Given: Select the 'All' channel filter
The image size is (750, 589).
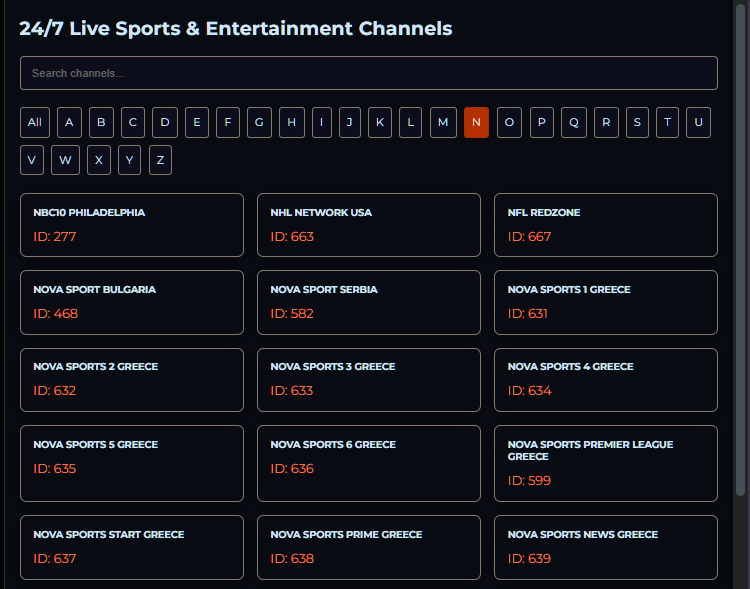Looking at the screenshot, I should pyautogui.click(x=35, y=123).
